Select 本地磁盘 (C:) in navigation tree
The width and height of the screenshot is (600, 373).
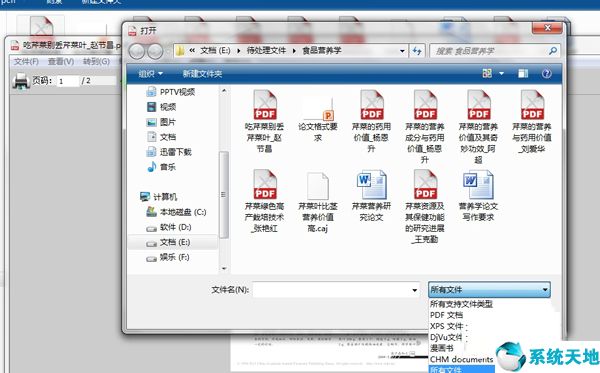(177, 212)
